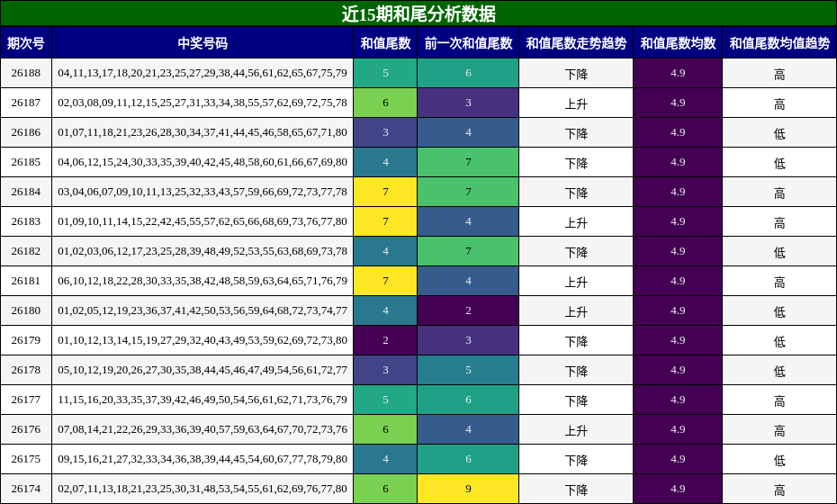Select issue number 26179
This screenshot has width=837, height=504.
coord(25,340)
